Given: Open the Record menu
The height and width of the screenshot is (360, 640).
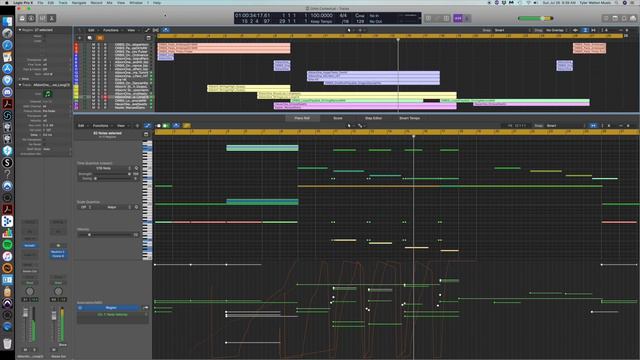Looking at the screenshot, I should (96, 2).
